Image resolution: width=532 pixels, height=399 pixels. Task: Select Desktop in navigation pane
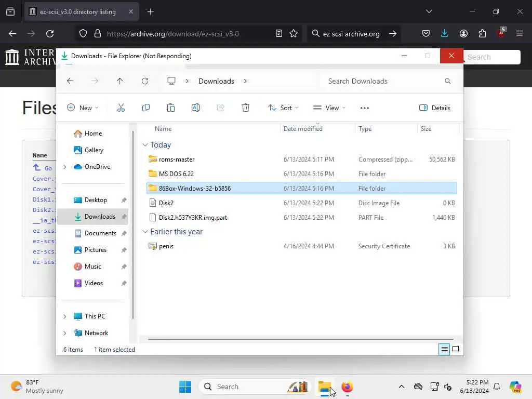pos(94,200)
